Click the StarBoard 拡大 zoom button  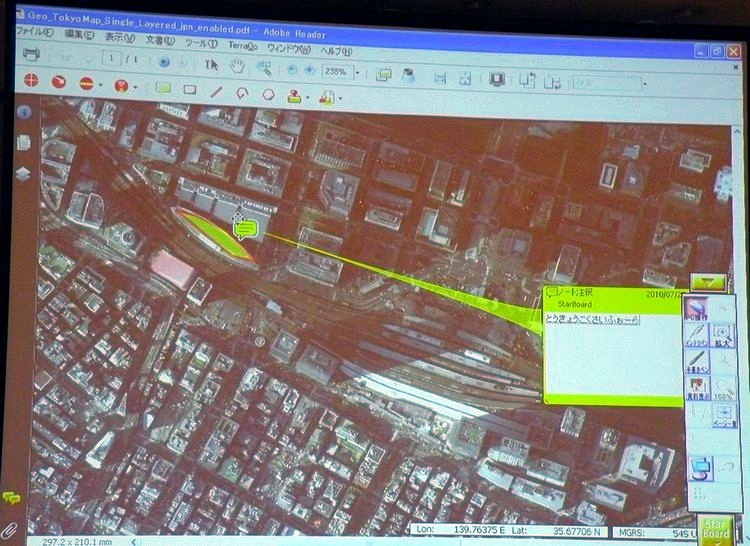pos(722,335)
